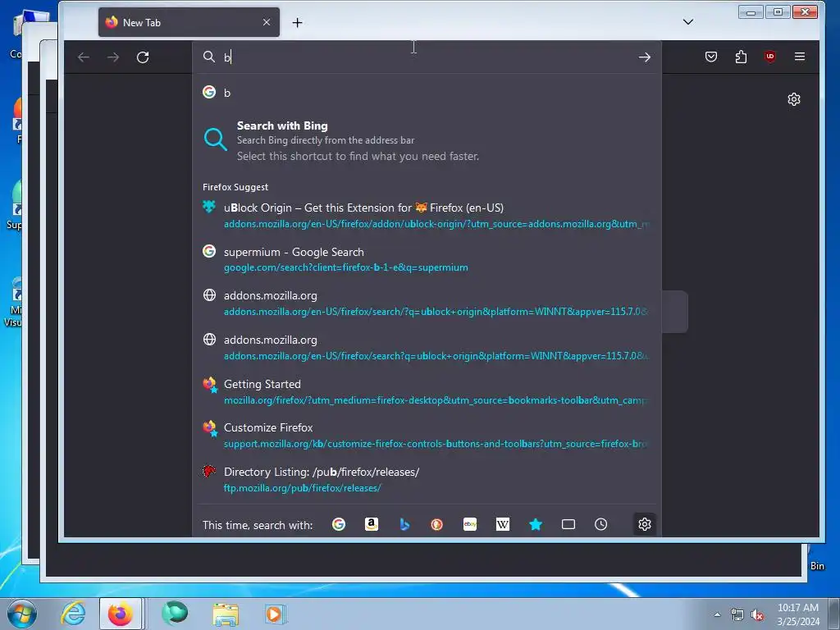The height and width of the screenshot is (630, 840).
Task: Click the network tray icon
Action: tap(737, 615)
